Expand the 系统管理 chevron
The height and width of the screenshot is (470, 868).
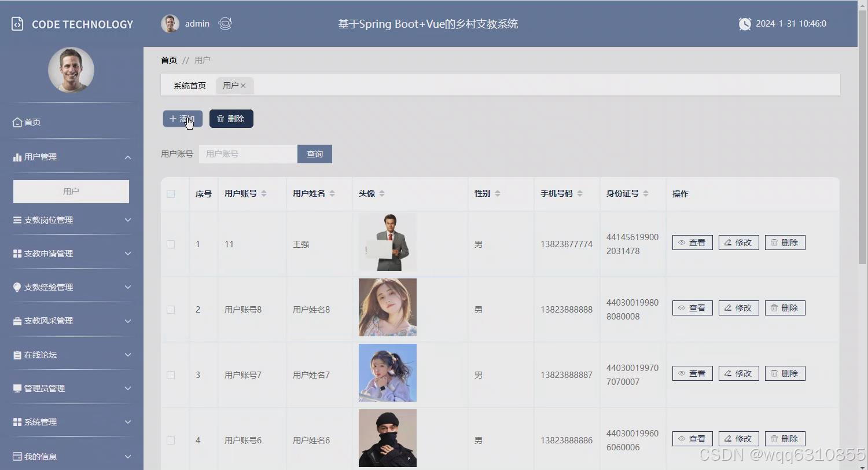pos(128,422)
